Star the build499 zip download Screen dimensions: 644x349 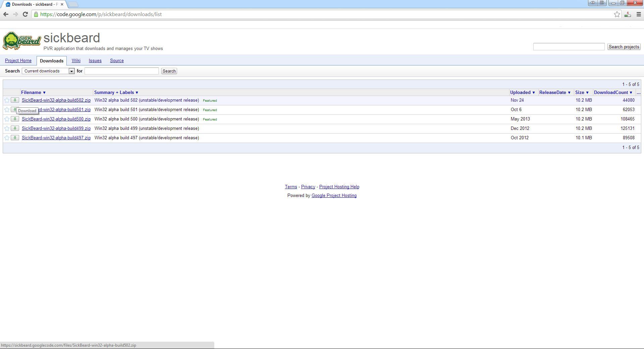pyautogui.click(x=7, y=129)
